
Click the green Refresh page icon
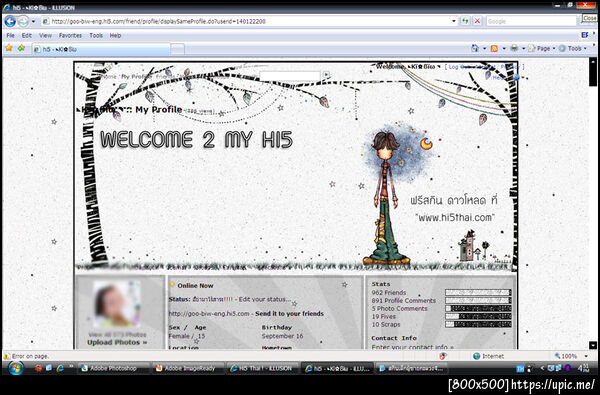coord(465,21)
